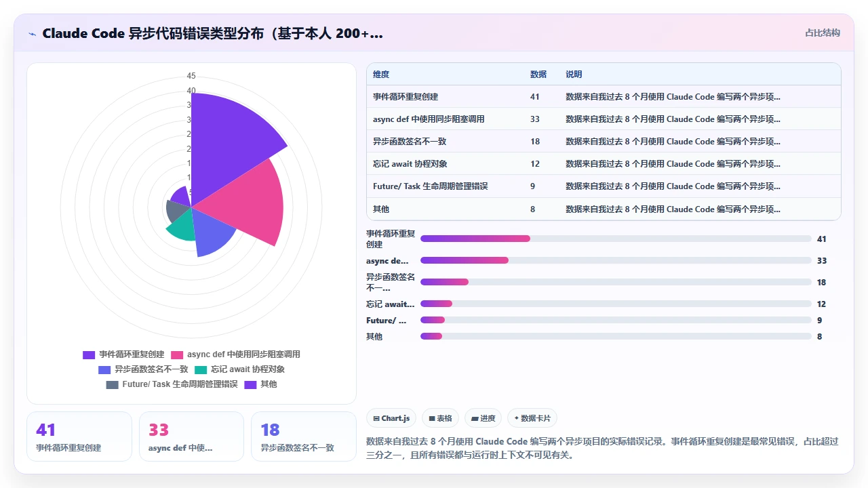The image size is (868, 488).
Task: Open the 41 事件循环重复创建 data card
Action: pyautogui.click(x=79, y=436)
